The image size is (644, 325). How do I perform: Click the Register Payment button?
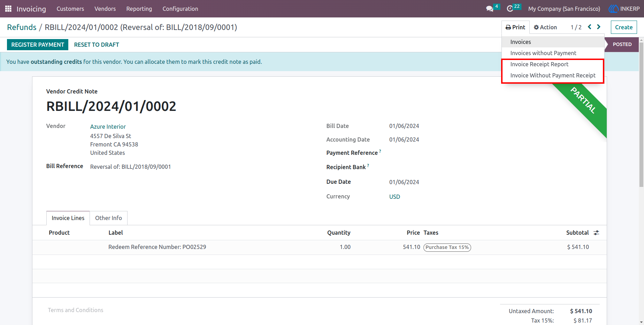click(x=38, y=45)
